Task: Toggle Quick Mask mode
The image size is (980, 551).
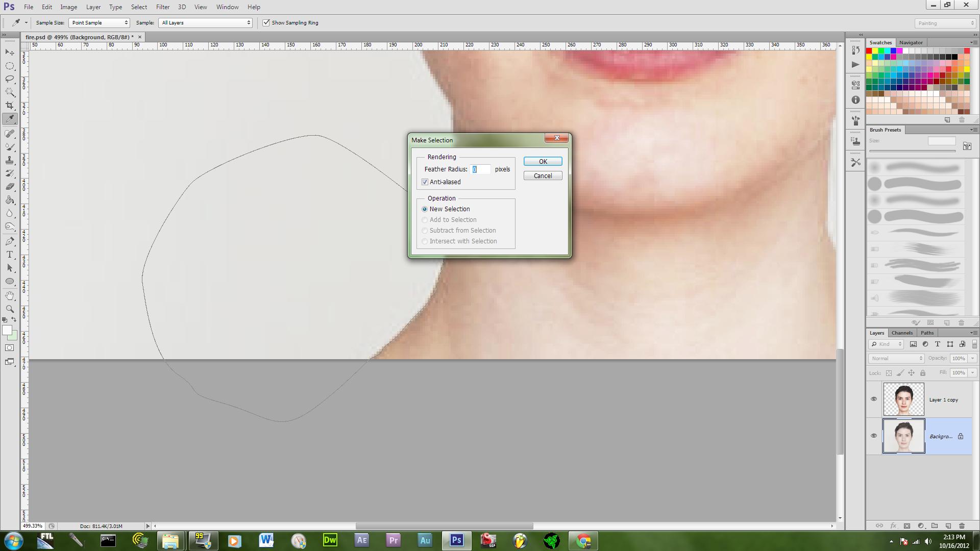Action: point(10,348)
